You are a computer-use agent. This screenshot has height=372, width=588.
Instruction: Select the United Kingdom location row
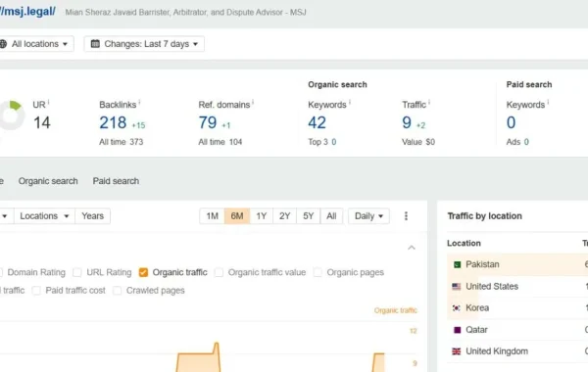(517, 351)
